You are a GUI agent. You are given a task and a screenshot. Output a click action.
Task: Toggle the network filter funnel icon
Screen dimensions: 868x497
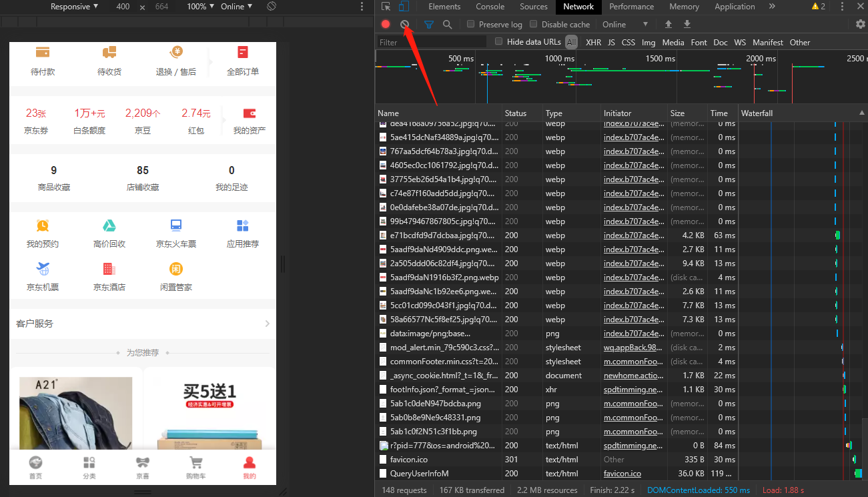pos(429,25)
